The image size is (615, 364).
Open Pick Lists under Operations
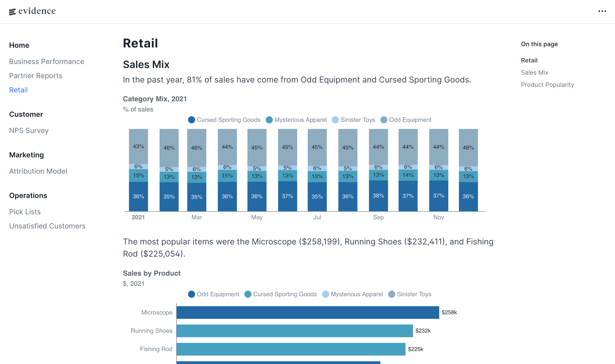tap(25, 212)
